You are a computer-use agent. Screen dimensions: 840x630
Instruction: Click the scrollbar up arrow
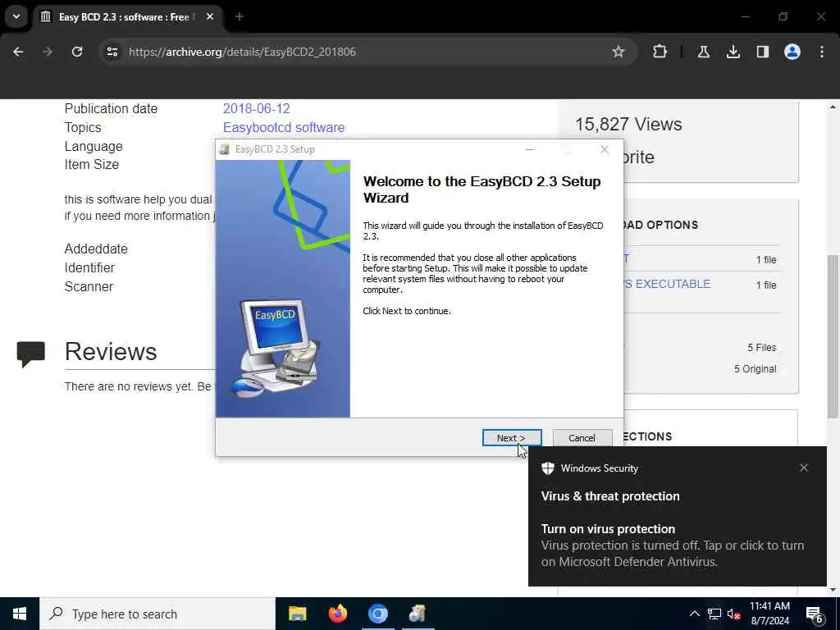click(833, 107)
